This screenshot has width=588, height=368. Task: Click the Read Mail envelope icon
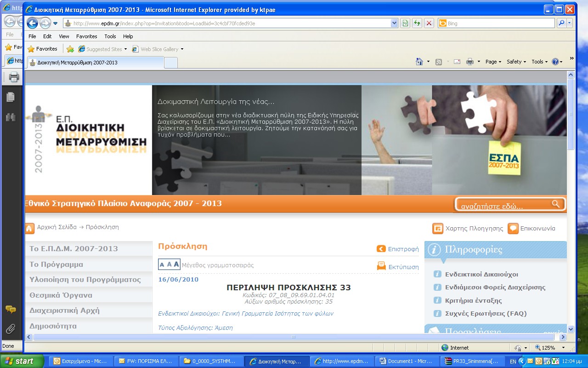(457, 62)
